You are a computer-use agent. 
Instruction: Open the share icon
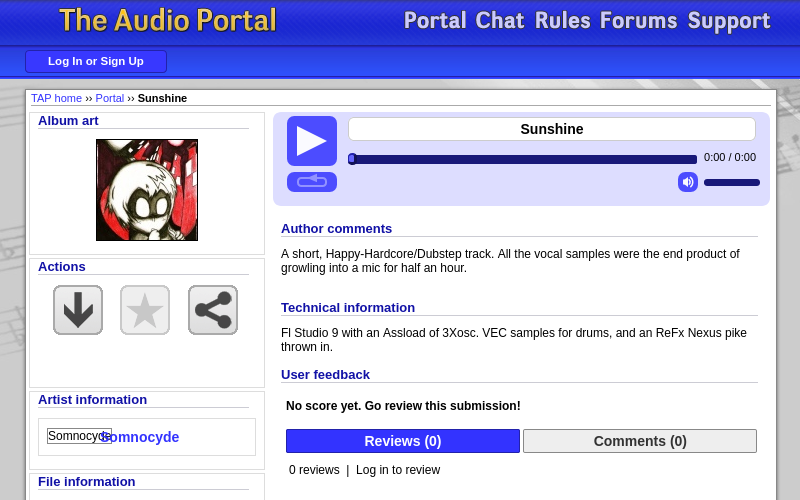click(x=213, y=310)
